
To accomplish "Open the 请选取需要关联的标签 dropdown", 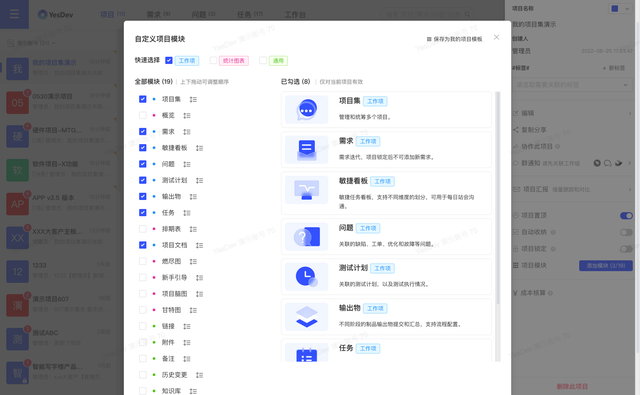I will pyautogui.click(x=572, y=85).
